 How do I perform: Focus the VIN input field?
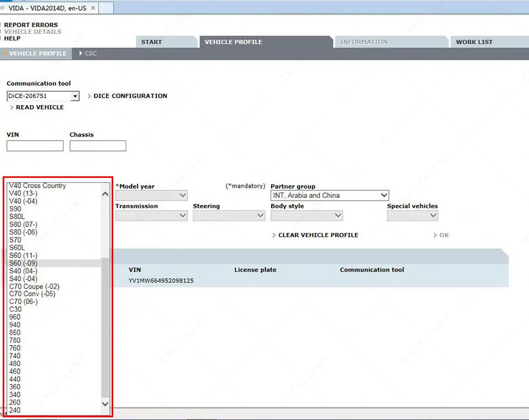[x=35, y=146]
